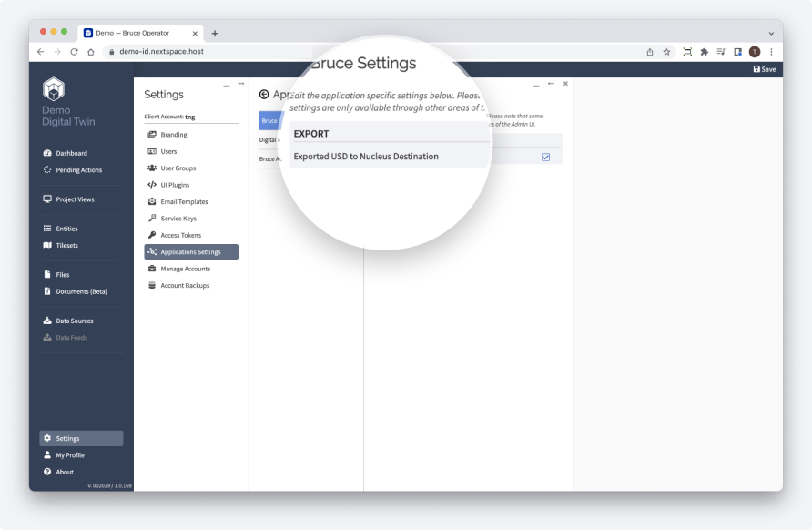Click the Data Sources download icon
812x530 pixels.
47,321
